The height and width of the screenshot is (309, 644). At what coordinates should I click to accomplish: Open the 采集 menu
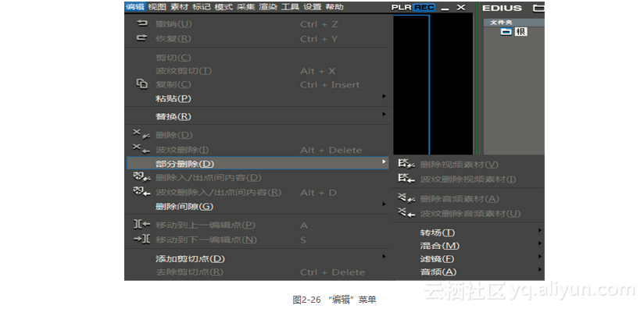coord(246,7)
